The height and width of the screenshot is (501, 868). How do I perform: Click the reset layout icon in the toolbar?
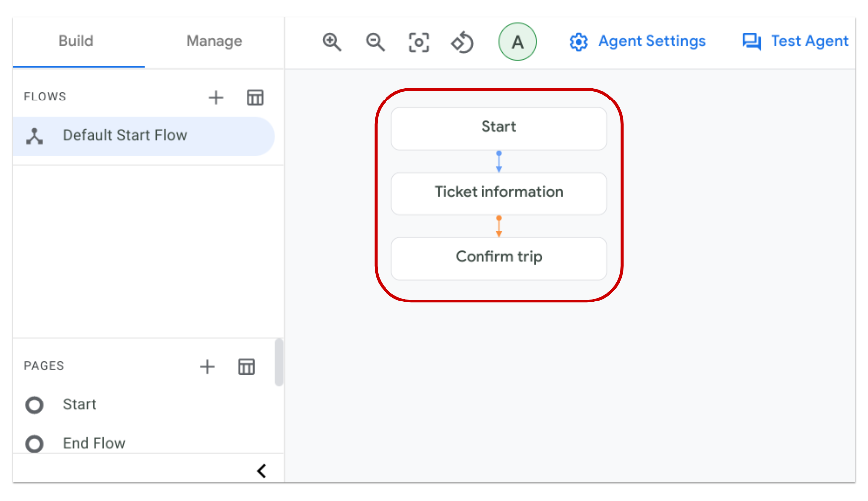coord(462,42)
